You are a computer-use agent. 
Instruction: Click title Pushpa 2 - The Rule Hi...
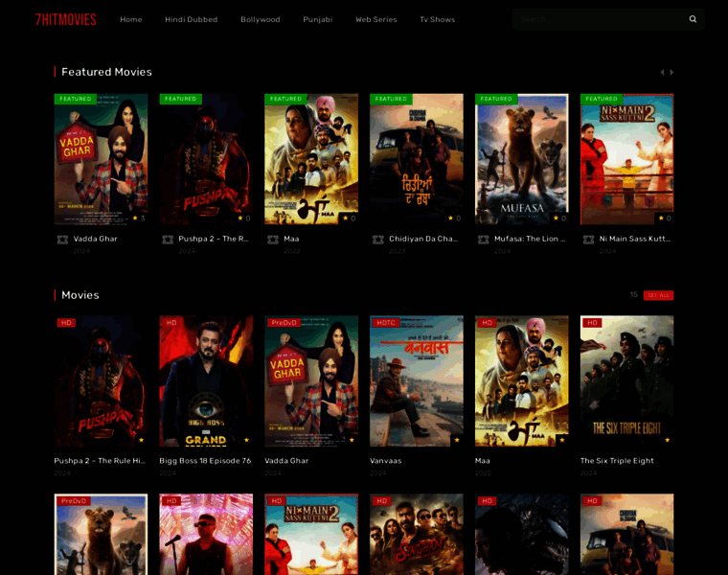click(100, 461)
